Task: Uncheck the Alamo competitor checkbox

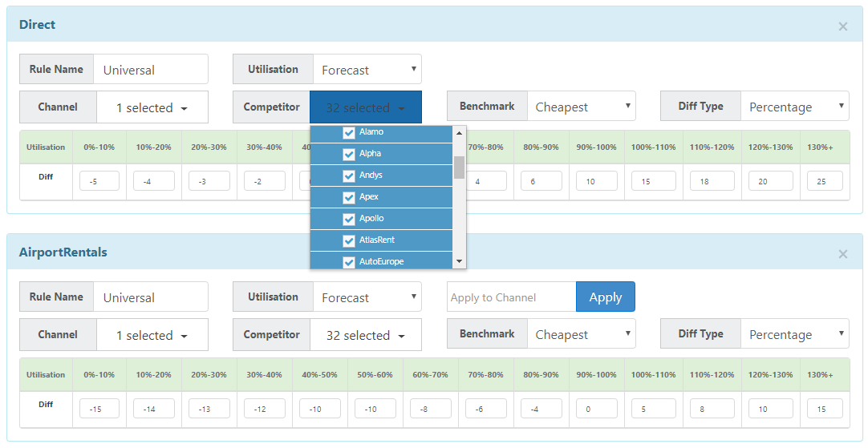Action: [349, 132]
